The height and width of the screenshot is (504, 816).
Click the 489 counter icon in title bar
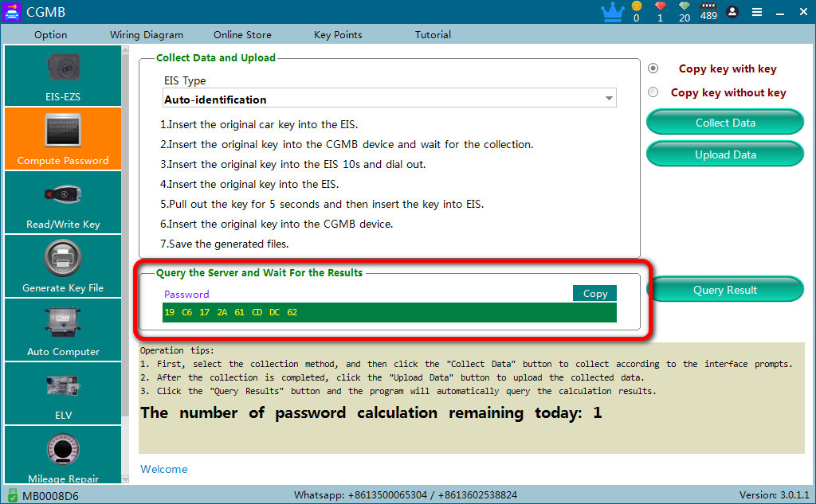pos(708,11)
